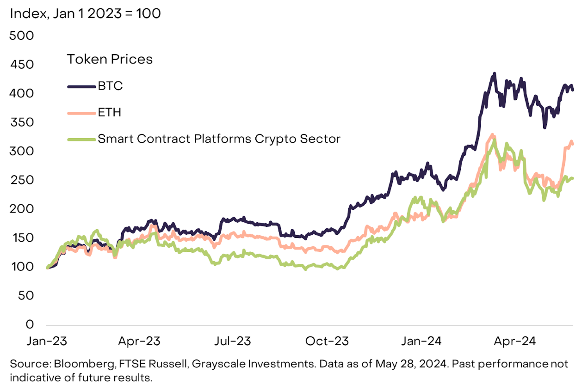Click the 500 y-axis value
The image size is (588, 390).
[x=21, y=36]
